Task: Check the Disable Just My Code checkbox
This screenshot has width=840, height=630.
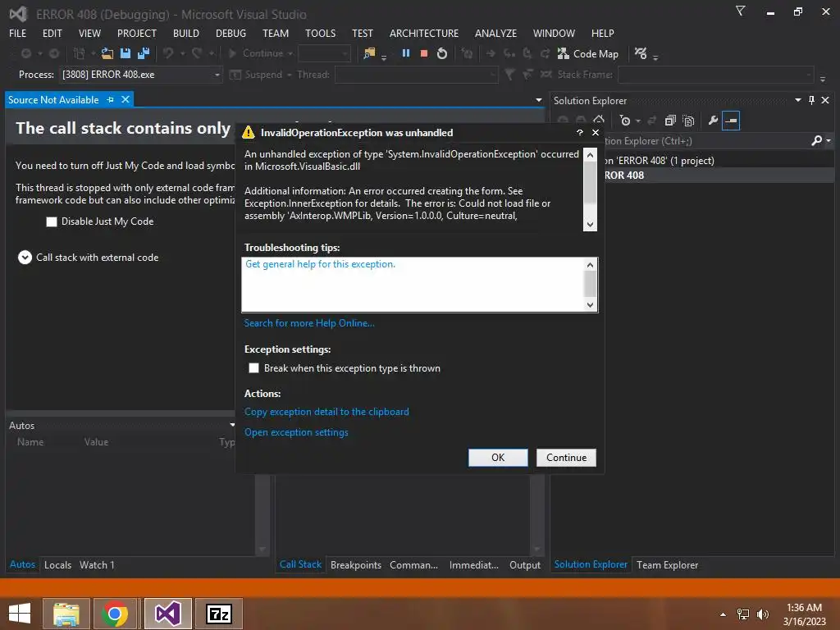Action: [x=52, y=221]
